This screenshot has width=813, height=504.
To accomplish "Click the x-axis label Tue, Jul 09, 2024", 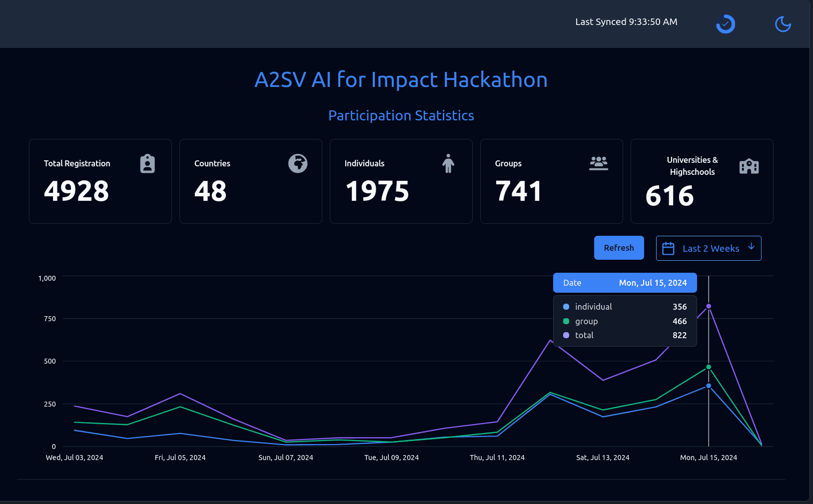I will coord(392,458).
